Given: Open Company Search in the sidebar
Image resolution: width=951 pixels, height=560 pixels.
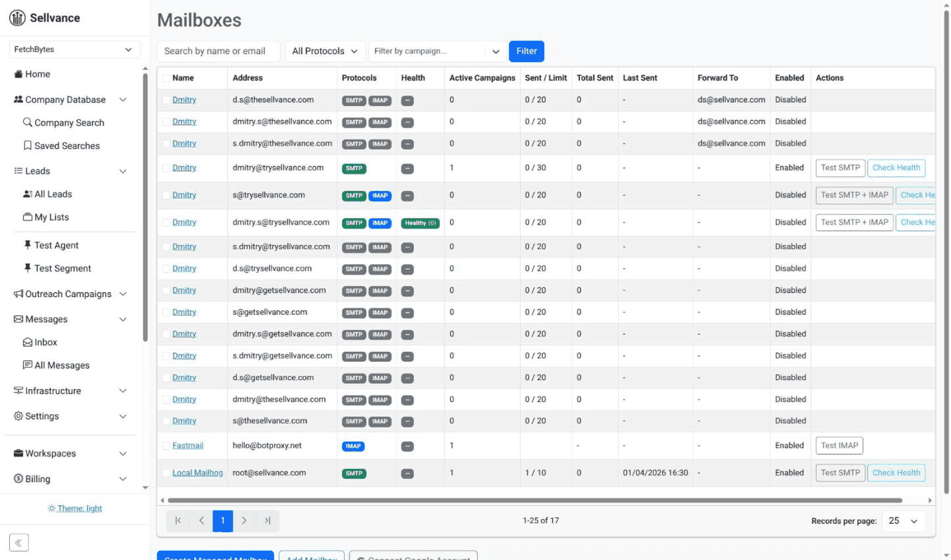Looking at the screenshot, I should [69, 123].
